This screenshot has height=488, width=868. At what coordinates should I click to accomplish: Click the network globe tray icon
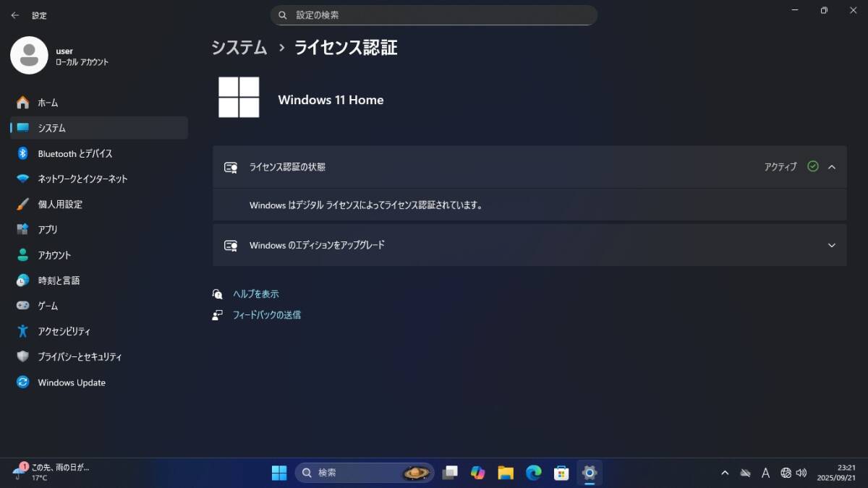tap(786, 473)
